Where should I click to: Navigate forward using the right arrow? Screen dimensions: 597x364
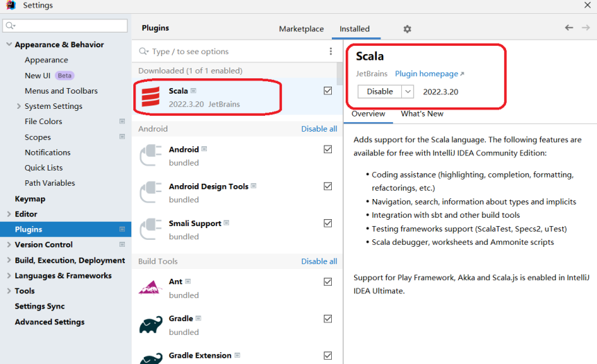click(x=585, y=28)
